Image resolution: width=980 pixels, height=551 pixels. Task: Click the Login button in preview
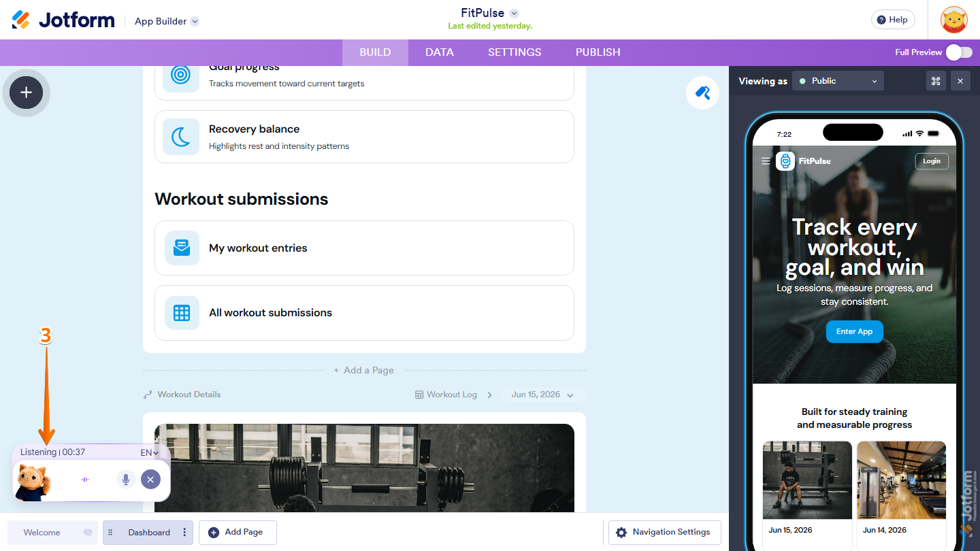click(x=932, y=161)
